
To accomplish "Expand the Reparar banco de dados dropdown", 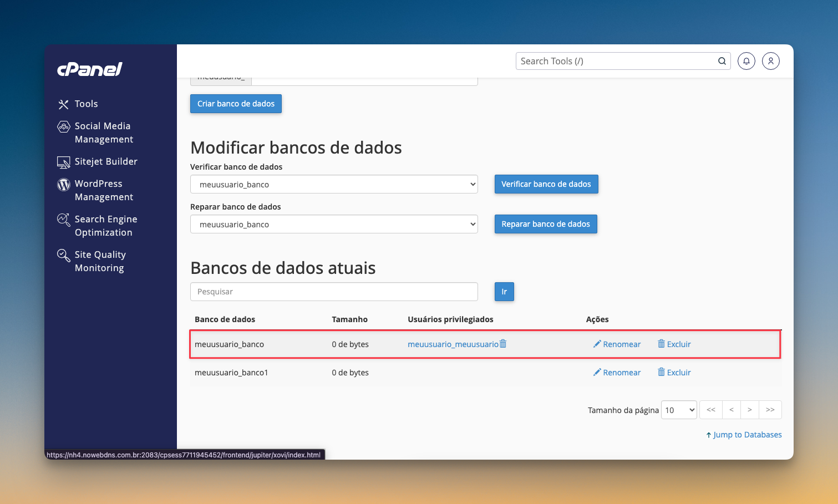I will click(x=333, y=224).
